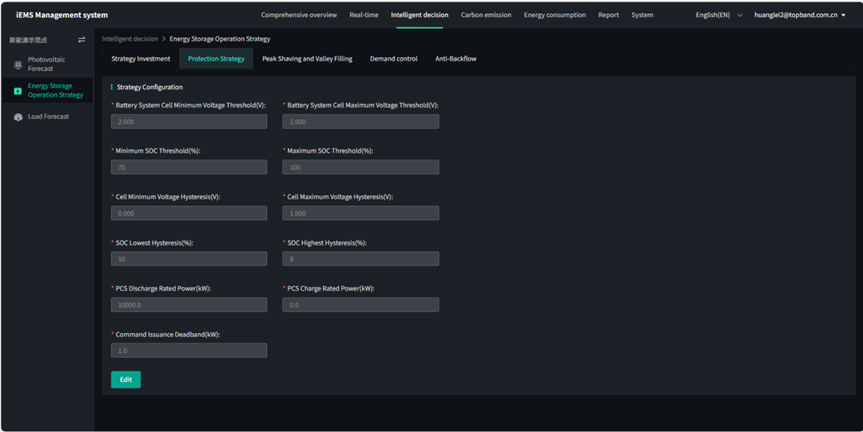Screen dimensions: 863x432
Task: Click Strategy Configuration section heading
Action: click(150, 87)
